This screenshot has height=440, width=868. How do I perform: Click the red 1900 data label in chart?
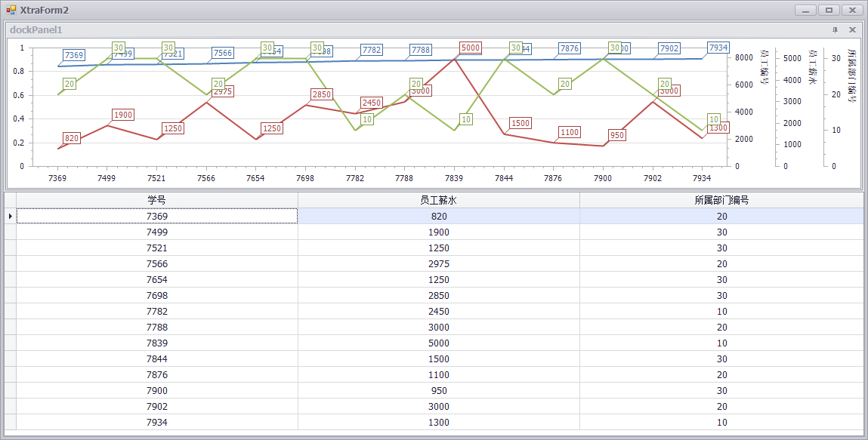point(123,115)
